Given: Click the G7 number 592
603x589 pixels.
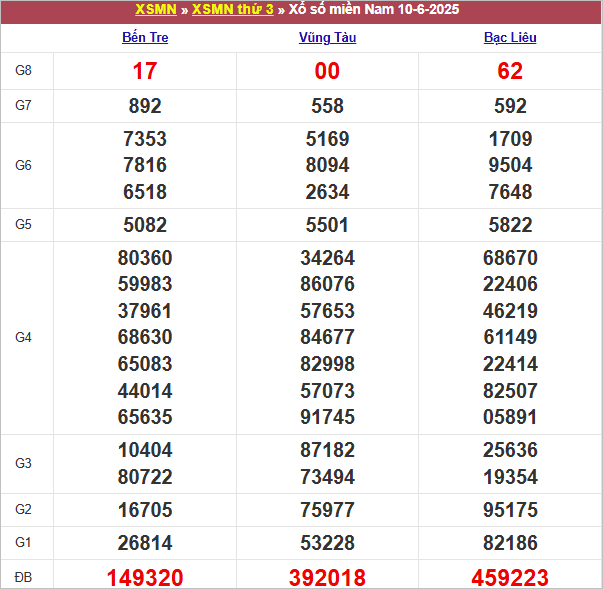Looking at the screenshot, I should (x=510, y=106).
